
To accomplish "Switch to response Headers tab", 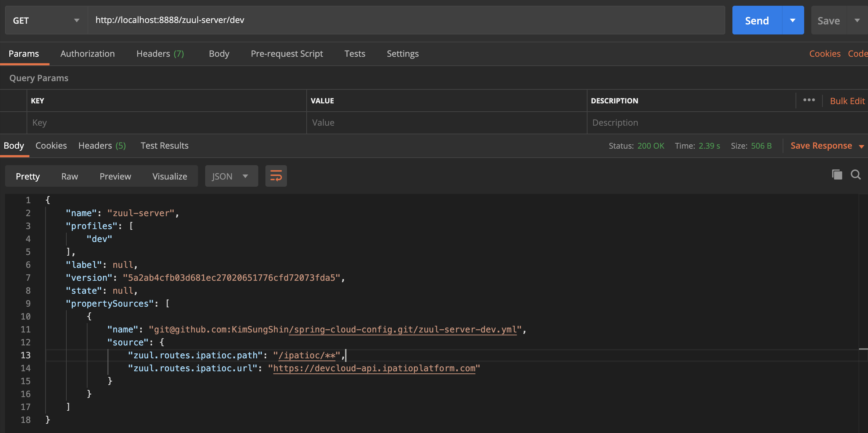I will click(102, 146).
